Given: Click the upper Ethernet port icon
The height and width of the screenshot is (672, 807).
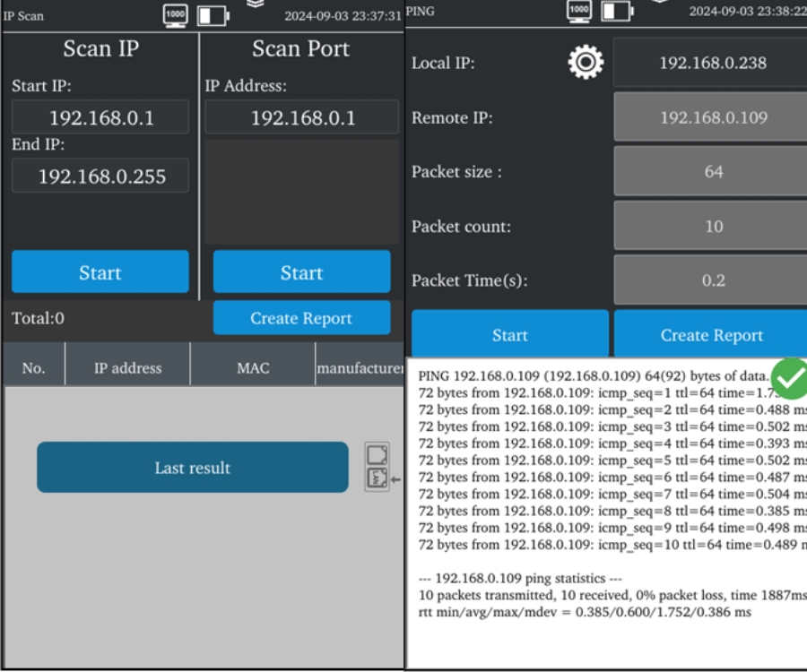Looking at the screenshot, I should tap(378, 455).
